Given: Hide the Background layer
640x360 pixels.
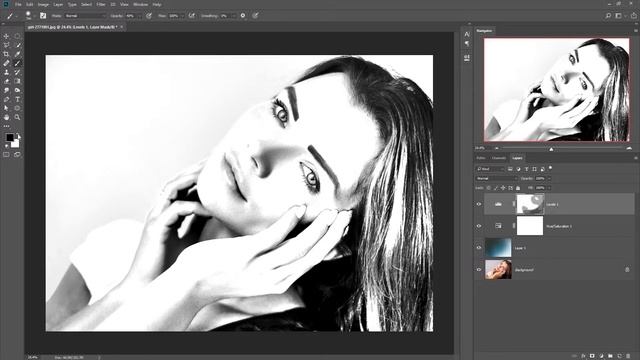Looking at the screenshot, I should tap(479, 269).
